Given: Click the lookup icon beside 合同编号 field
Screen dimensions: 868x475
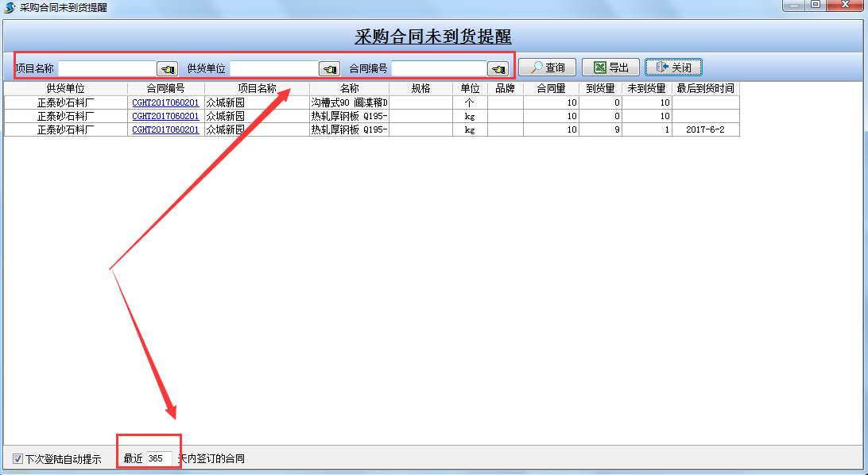Looking at the screenshot, I should tap(498, 69).
